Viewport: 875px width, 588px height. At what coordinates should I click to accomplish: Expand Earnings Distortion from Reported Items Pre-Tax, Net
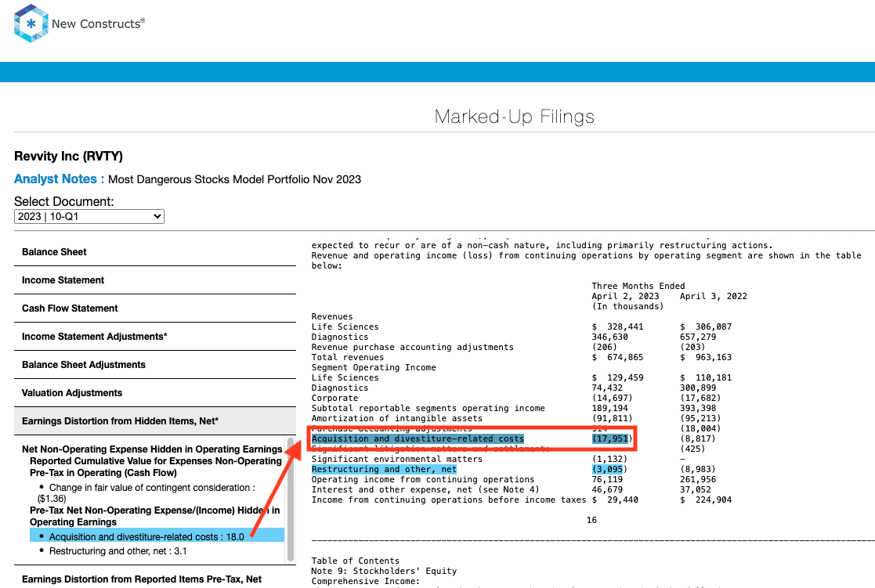155,579
